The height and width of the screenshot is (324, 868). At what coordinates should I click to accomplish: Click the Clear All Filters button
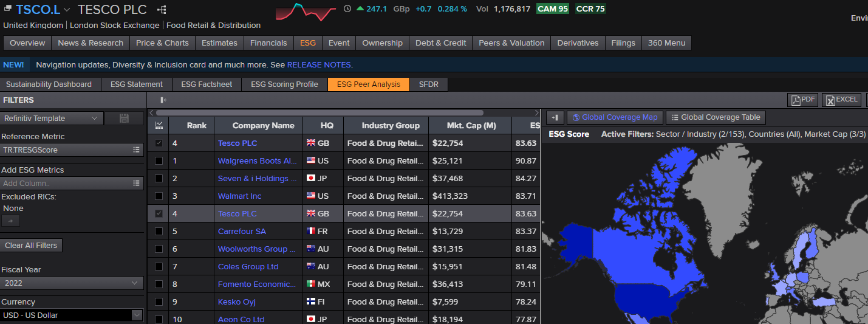tap(31, 246)
